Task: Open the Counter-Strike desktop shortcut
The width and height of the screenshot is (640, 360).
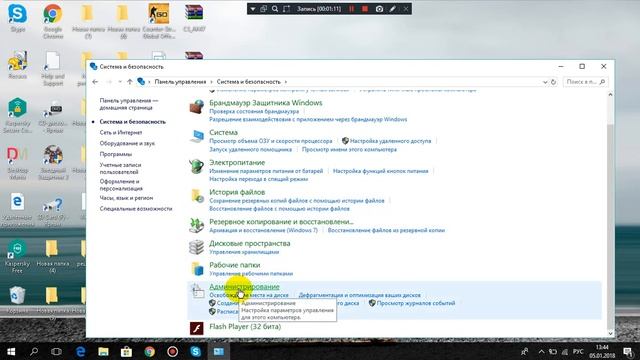Action: pyautogui.click(x=159, y=20)
